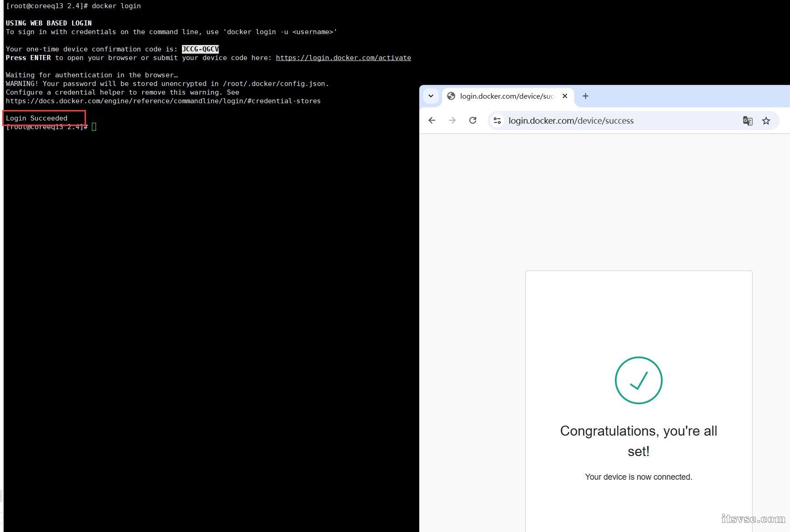Click 'Waiting for authentication in the browser' line
This screenshot has width=790, height=532.
click(92, 75)
